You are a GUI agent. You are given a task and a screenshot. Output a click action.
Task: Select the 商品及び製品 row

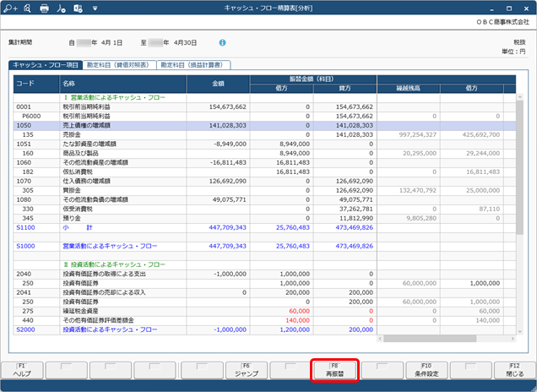[264, 153]
